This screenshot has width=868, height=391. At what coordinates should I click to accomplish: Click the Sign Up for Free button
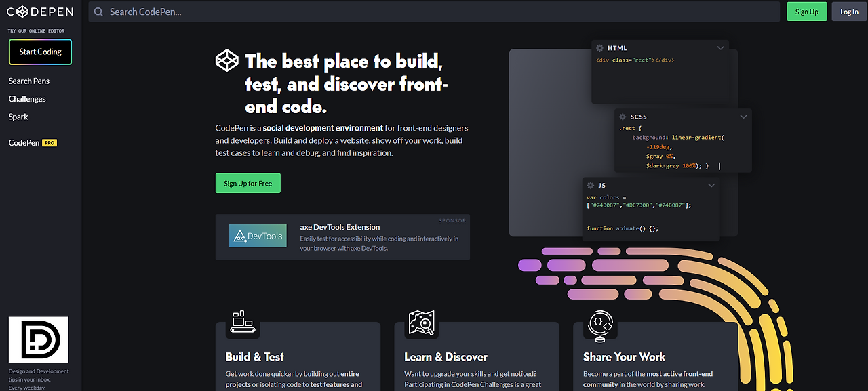248,183
